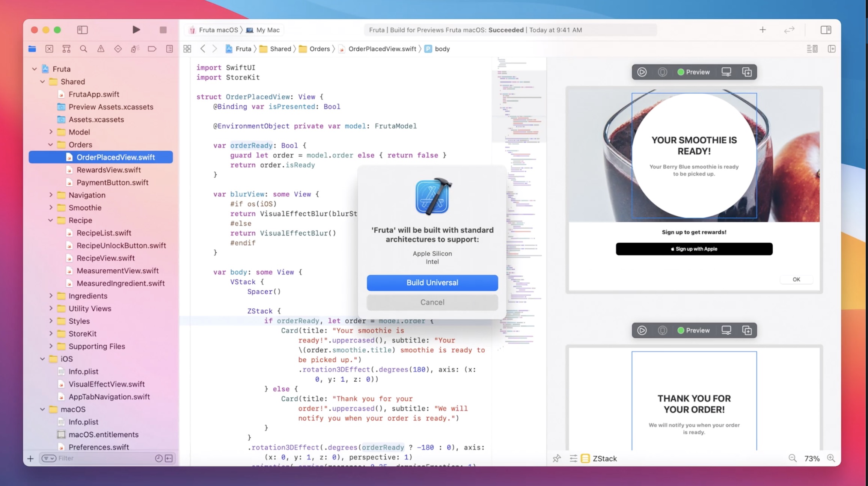The image size is (868, 486).
Task: Collapse the Shared folder
Action: click(x=42, y=82)
